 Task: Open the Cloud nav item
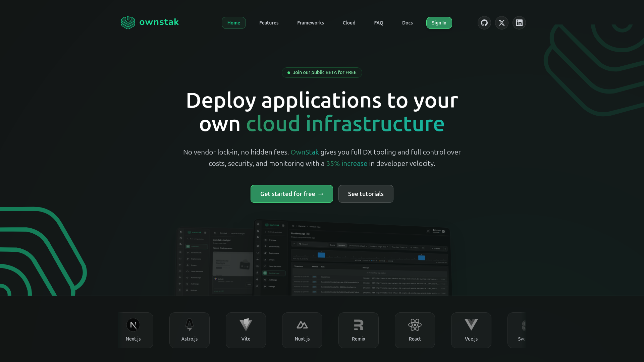[x=349, y=23]
